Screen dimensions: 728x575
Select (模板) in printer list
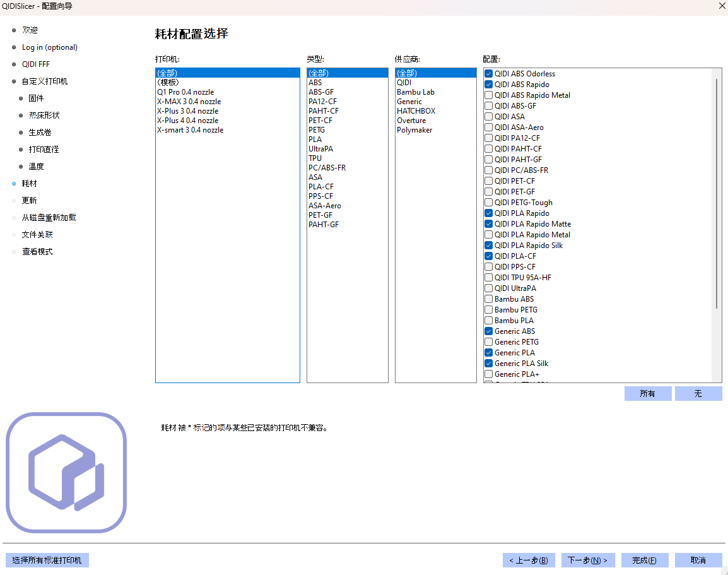coord(228,82)
